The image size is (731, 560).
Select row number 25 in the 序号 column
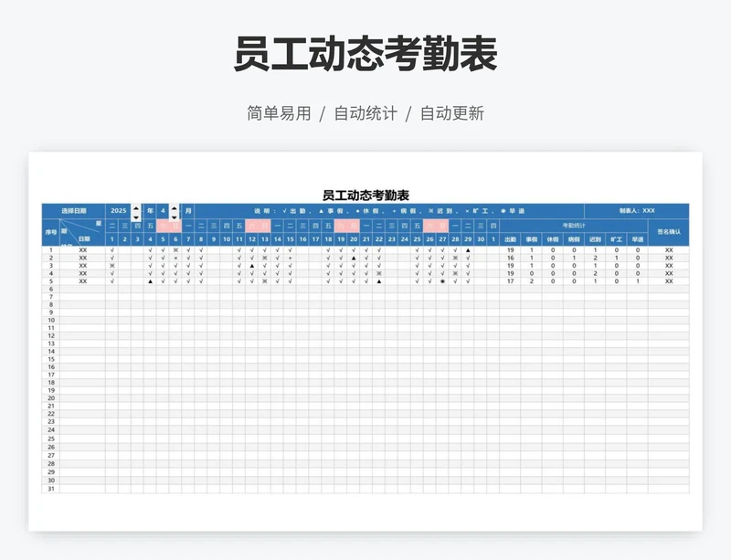point(51,438)
